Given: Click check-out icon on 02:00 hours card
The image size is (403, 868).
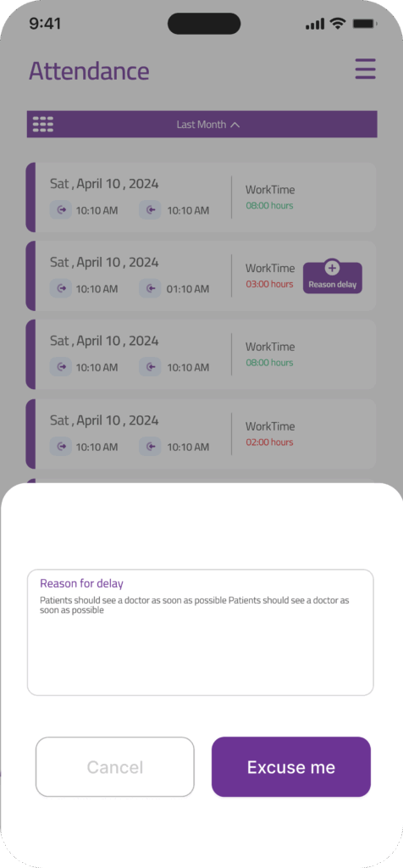Looking at the screenshot, I should click(x=150, y=446).
